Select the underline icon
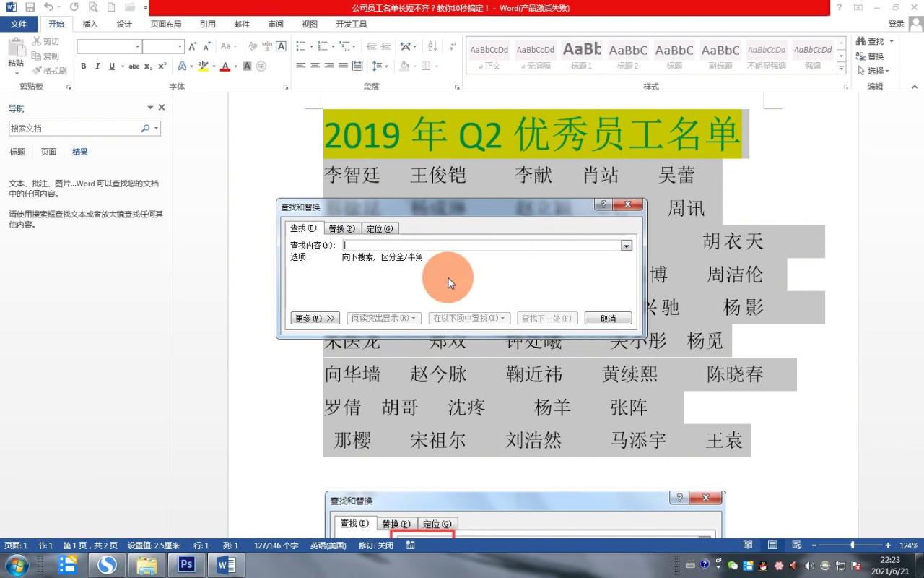This screenshot has height=578, width=924. click(x=110, y=66)
